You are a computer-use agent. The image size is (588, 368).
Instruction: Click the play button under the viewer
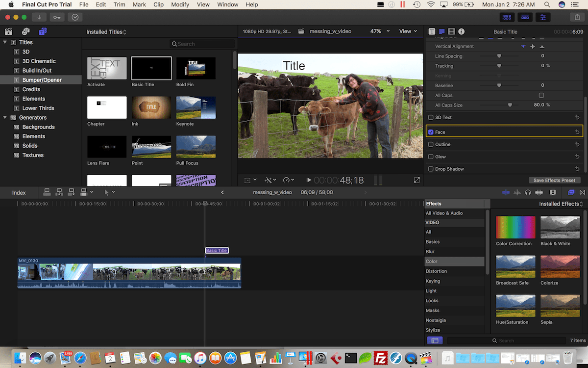coord(309,180)
